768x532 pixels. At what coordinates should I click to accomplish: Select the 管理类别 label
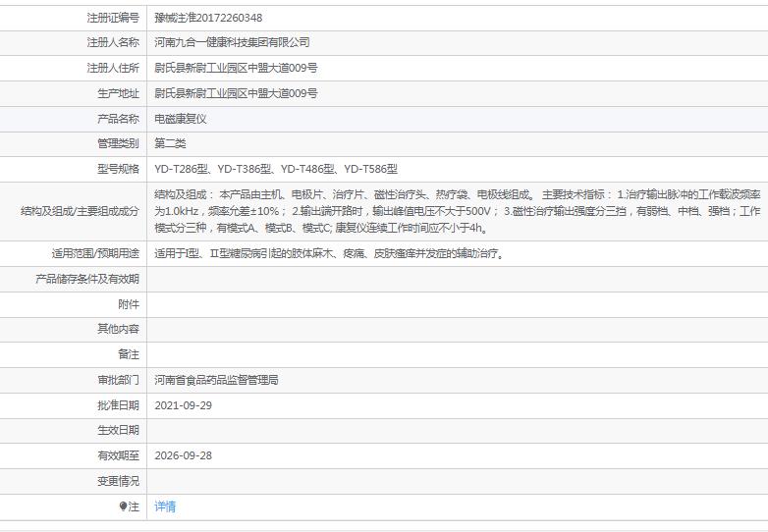coord(119,143)
